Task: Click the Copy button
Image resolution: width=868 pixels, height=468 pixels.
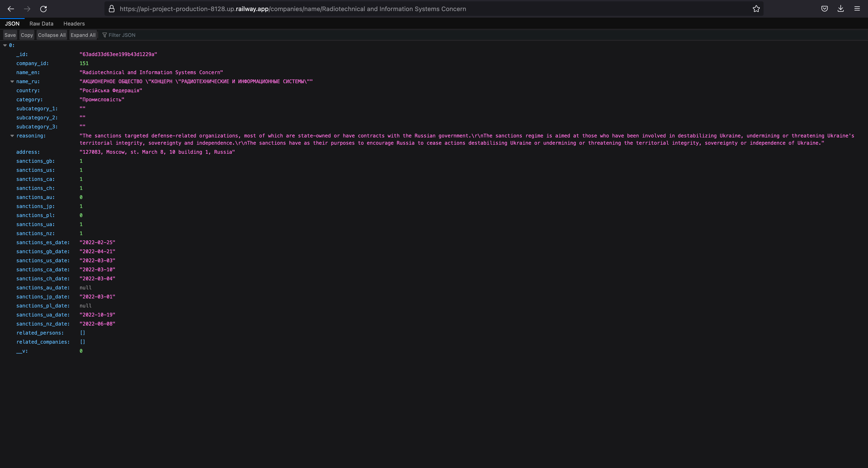Action: pos(27,35)
